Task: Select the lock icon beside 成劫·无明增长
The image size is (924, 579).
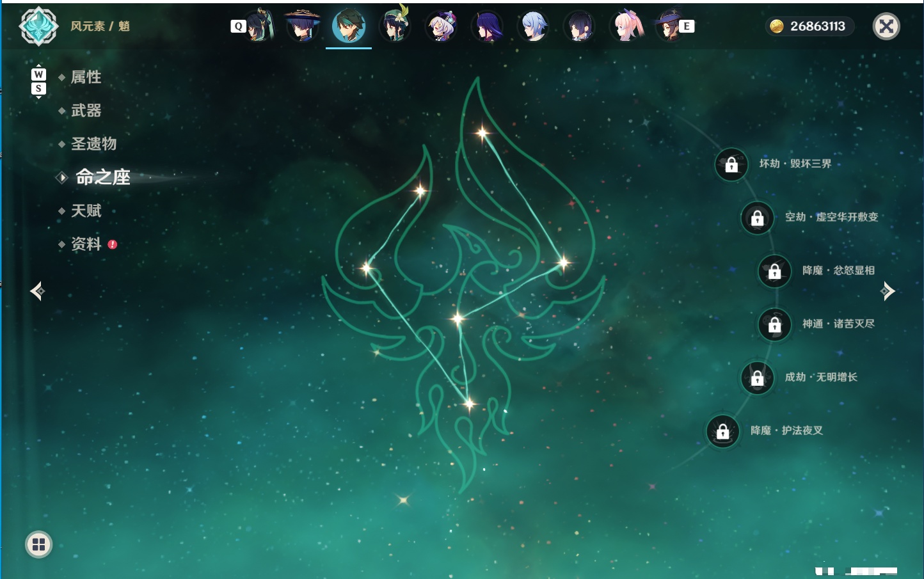Action: pyautogui.click(x=758, y=377)
